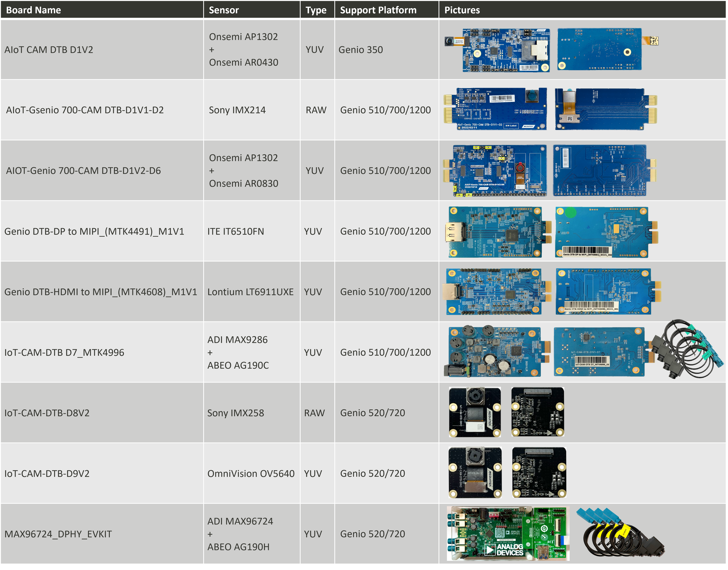This screenshot has width=728, height=570.
Task: Click the Sony IMX214 sensor cell
Action: coord(237,110)
